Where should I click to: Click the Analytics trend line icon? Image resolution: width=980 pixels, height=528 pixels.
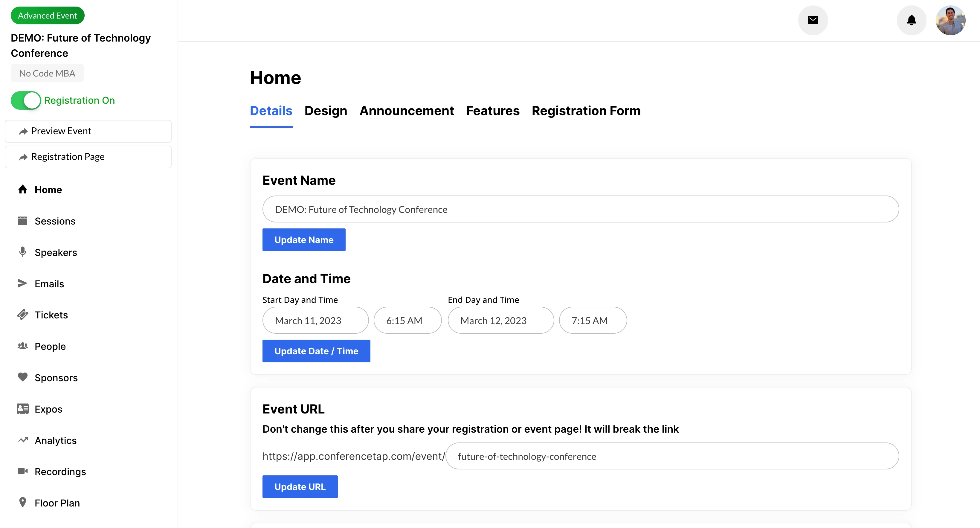click(x=22, y=440)
